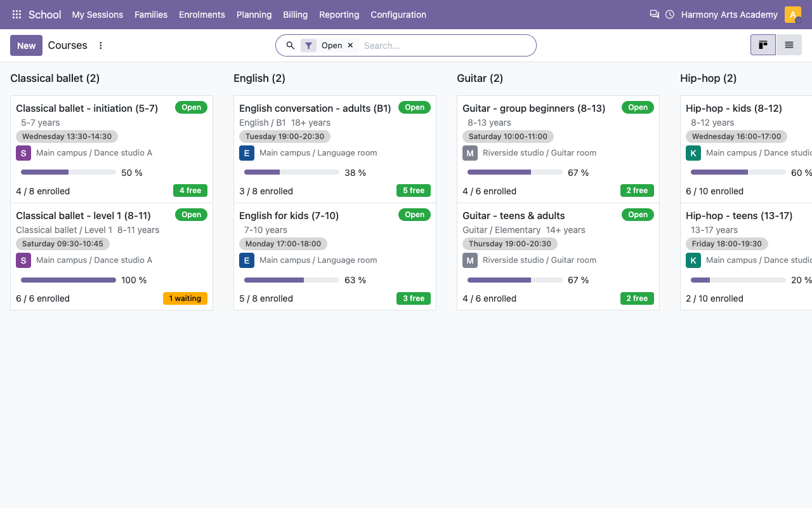Viewport: 812px width, 508px height.
Task: Click teacher avatar S on Classical ballet initiation
Action: tap(23, 153)
